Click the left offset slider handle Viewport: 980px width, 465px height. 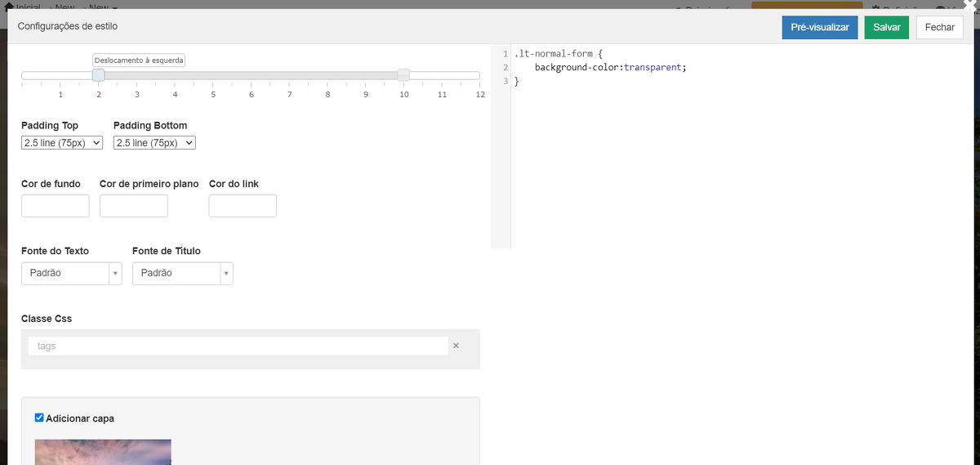(98, 75)
